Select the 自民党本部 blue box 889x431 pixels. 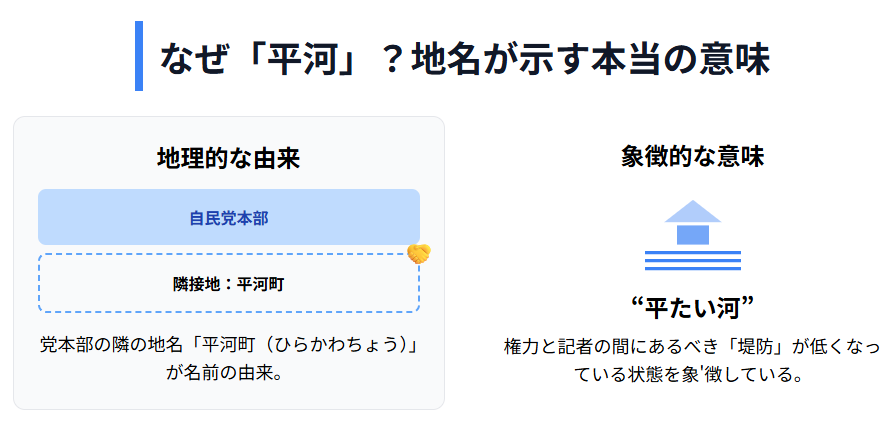pos(229,217)
